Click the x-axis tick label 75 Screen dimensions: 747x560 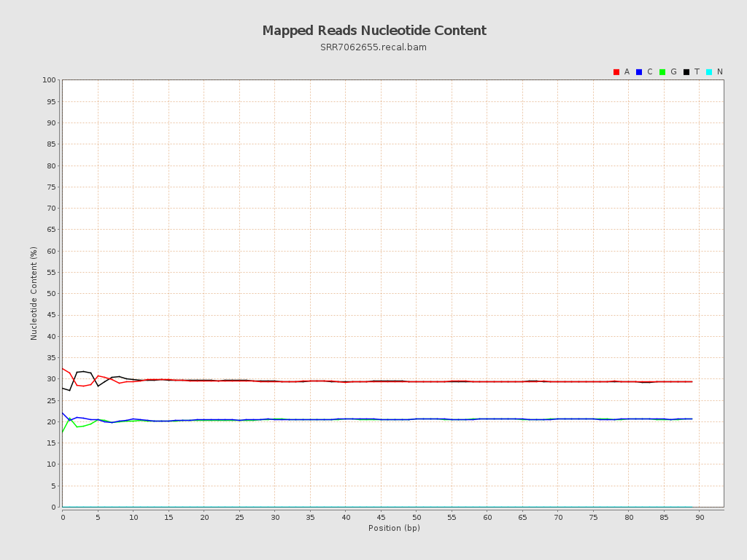pyautogui.click(x=594, y=517)
